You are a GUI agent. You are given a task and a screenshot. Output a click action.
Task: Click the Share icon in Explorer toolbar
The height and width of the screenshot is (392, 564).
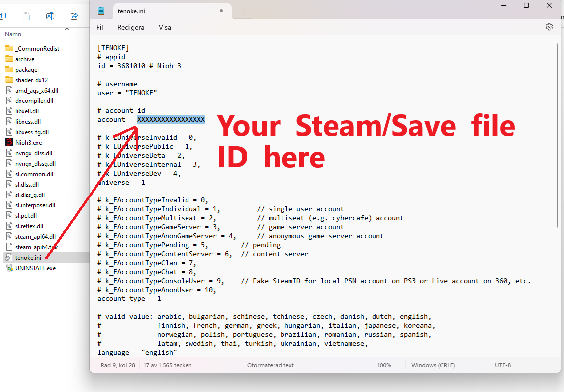(x=74, y=16)
